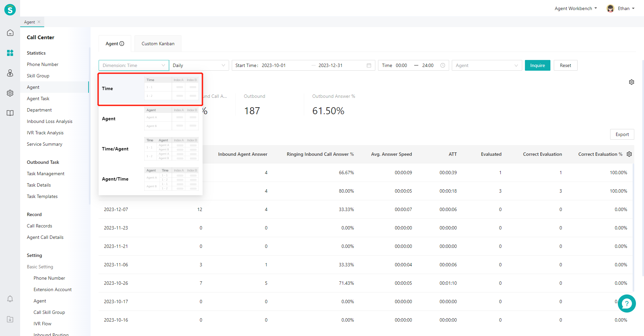Open the dashboard grid icon in left rail
This screenshot has height=336, width=644.
(10, 53)
